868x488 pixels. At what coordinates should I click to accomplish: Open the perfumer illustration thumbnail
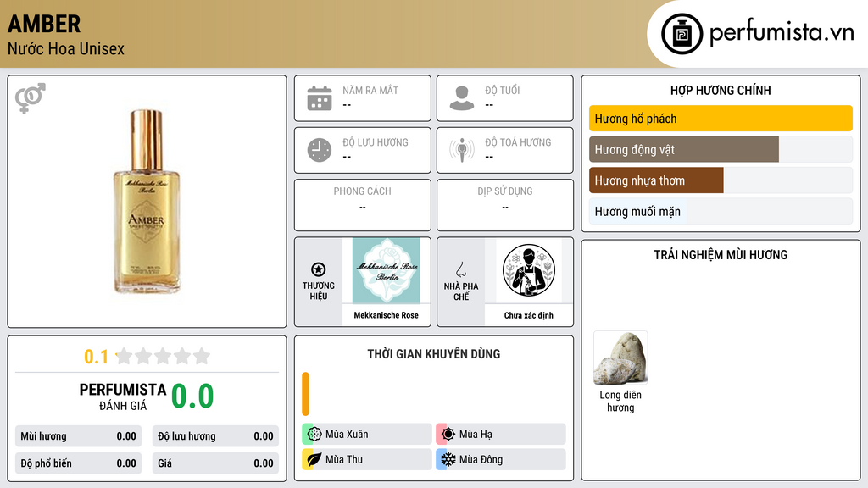point(529,270)
